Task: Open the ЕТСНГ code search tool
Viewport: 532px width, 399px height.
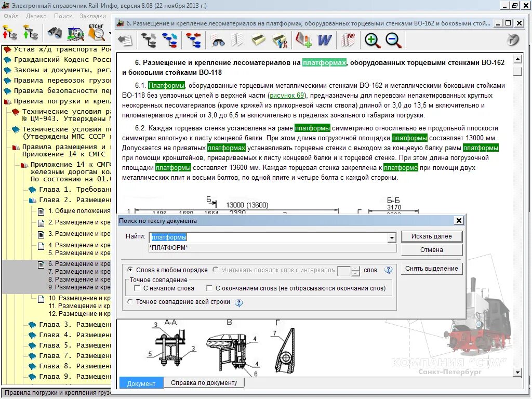Action: tap(97, 32)
